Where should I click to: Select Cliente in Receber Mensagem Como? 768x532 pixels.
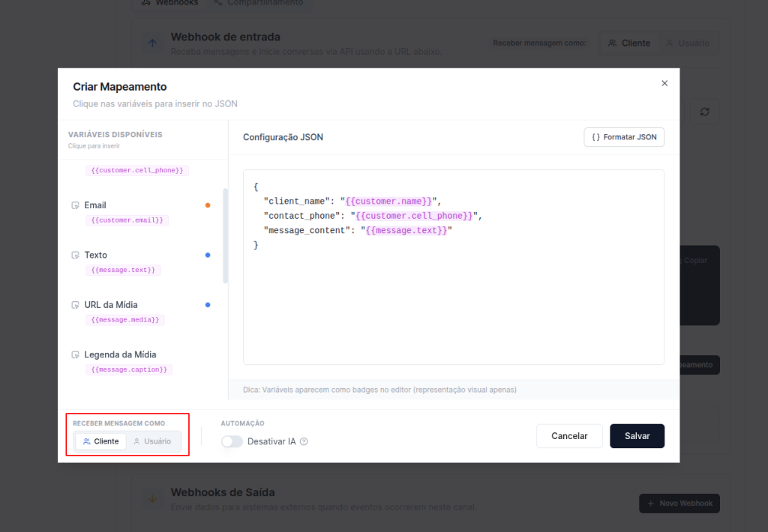pos(101,441)
